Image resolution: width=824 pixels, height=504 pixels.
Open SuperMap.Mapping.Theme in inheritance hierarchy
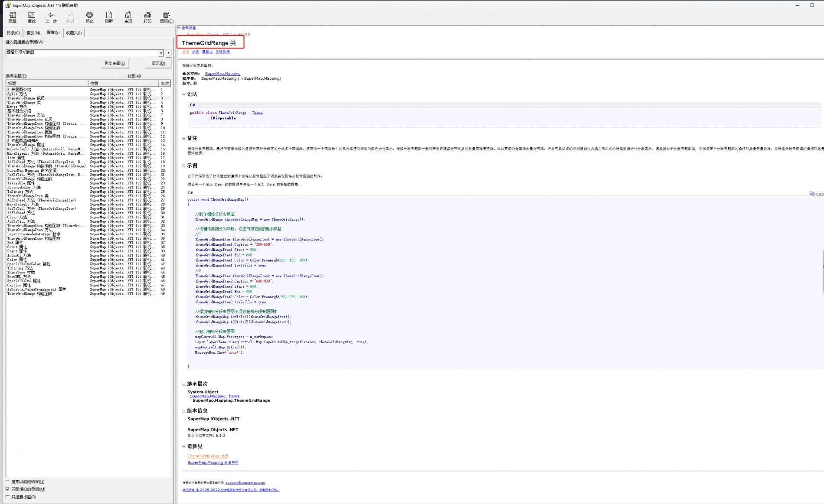tap(215, 396)
